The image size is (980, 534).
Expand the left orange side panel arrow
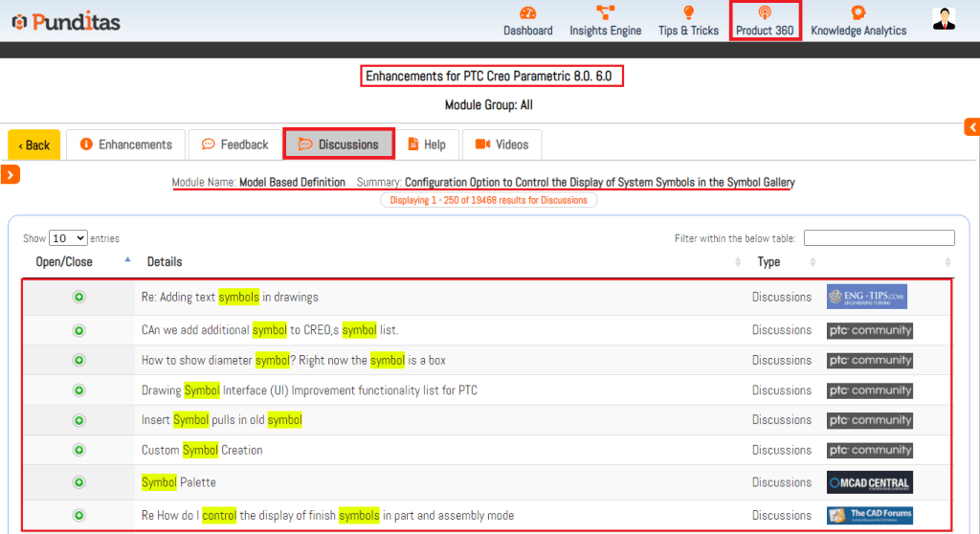[11, 174]
